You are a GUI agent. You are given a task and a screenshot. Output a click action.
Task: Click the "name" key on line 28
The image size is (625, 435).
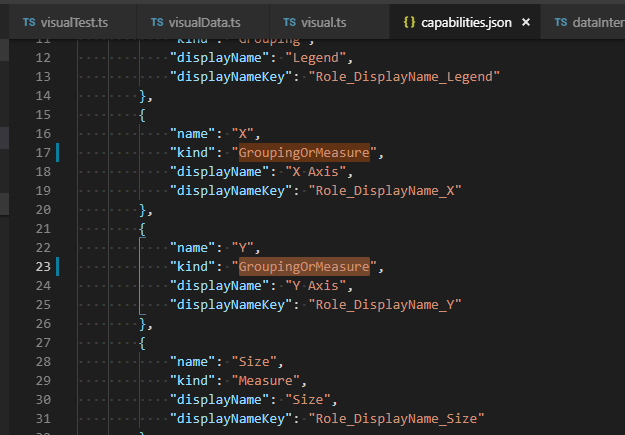click(193, 362)
